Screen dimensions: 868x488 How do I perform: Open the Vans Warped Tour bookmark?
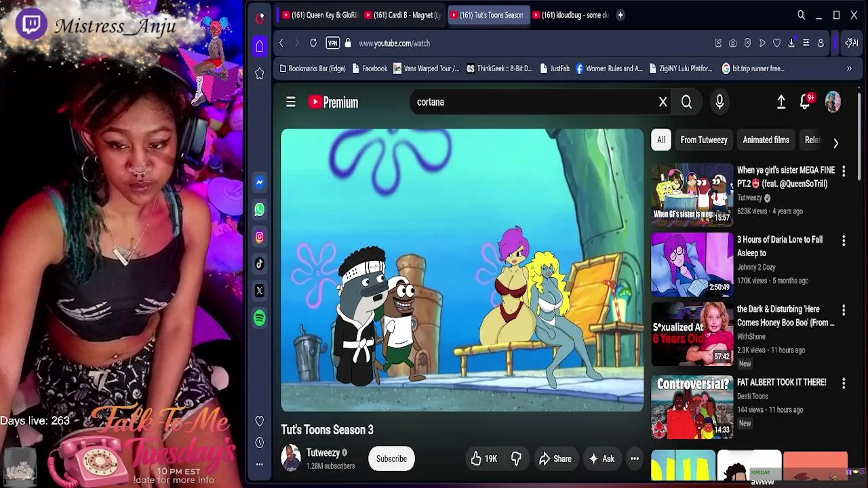tap(426, 68)
